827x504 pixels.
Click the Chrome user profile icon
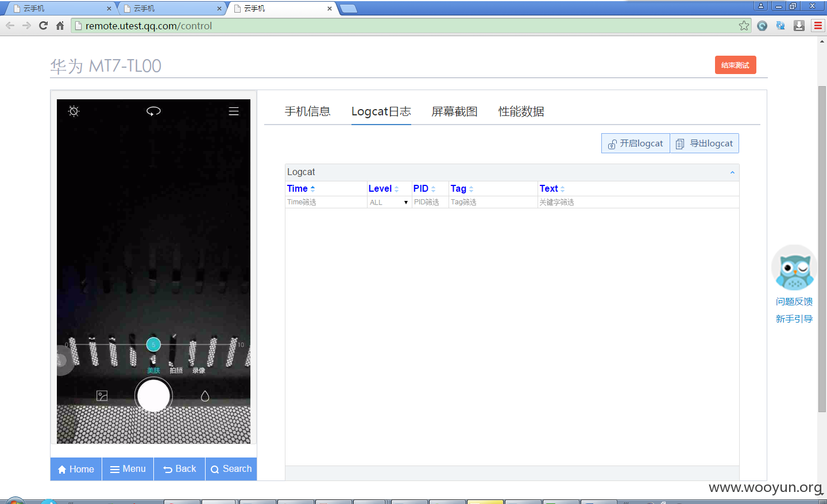point(761,6)
